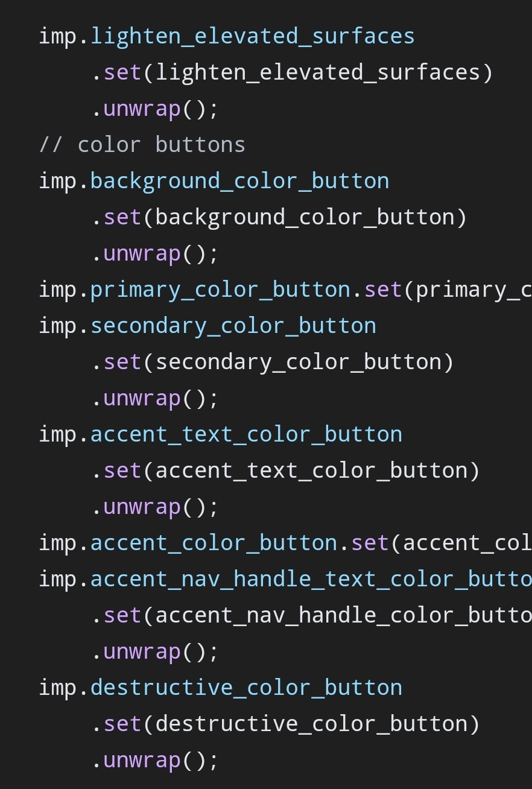
Task: Place cursor on set(background_color_button) call
Action: [x=285, y=217]
